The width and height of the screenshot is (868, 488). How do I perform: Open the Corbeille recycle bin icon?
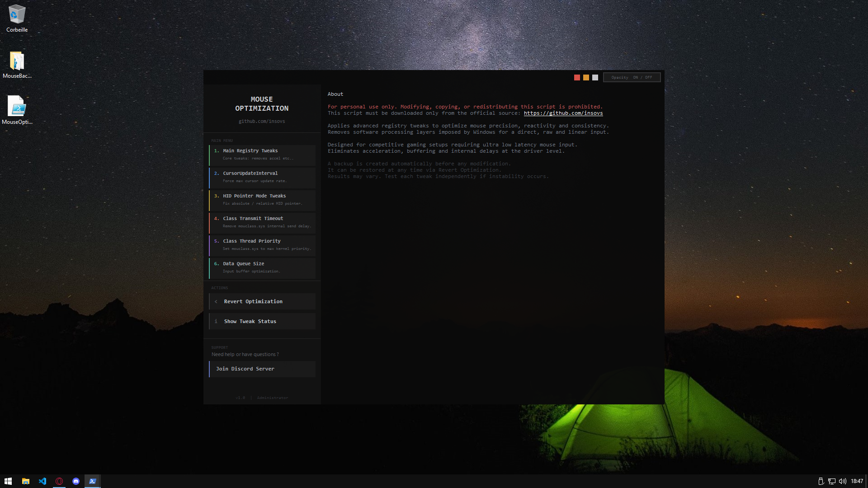17,15
